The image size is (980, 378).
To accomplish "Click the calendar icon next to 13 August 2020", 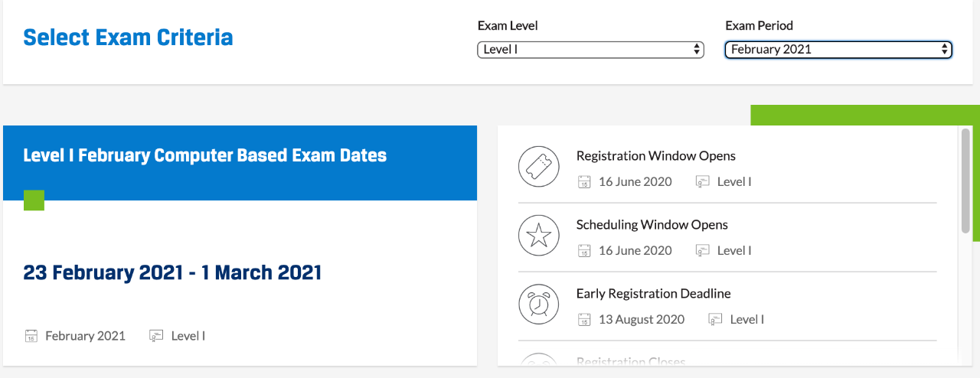I will (x=584, y=320).
